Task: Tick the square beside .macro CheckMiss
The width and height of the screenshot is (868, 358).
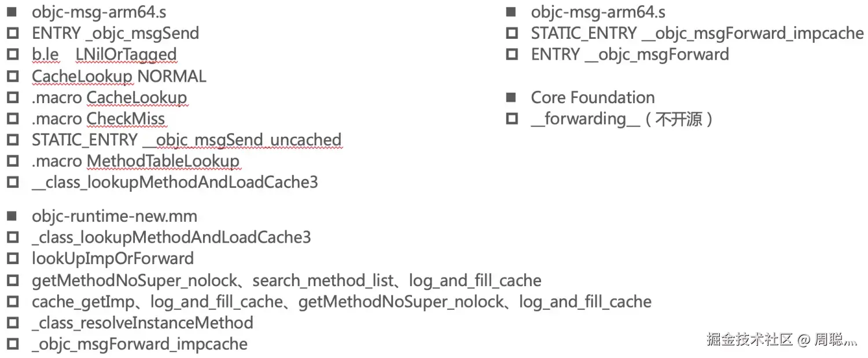Action: coord(12,119)
